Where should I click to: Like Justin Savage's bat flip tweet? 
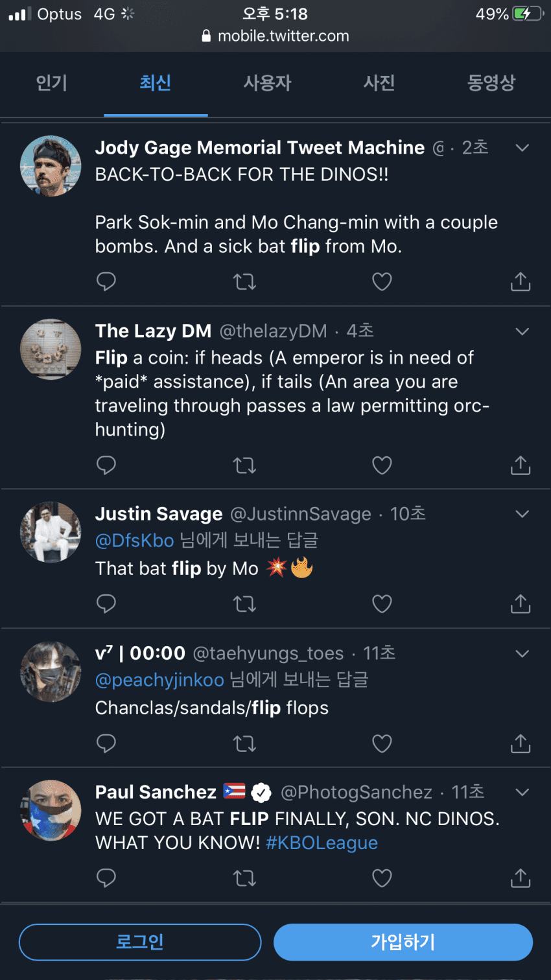click(x=382, y=603)
